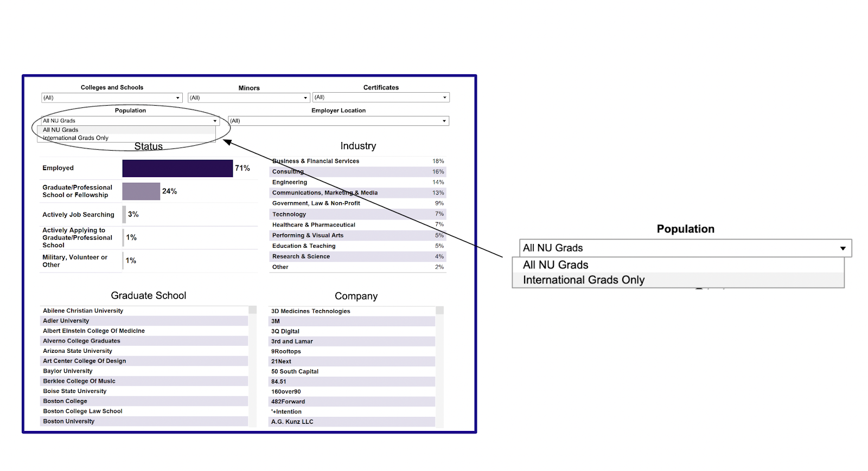Select A.G. Kunz LLC company row
868x471 pixels.
(x=352, y=422)
